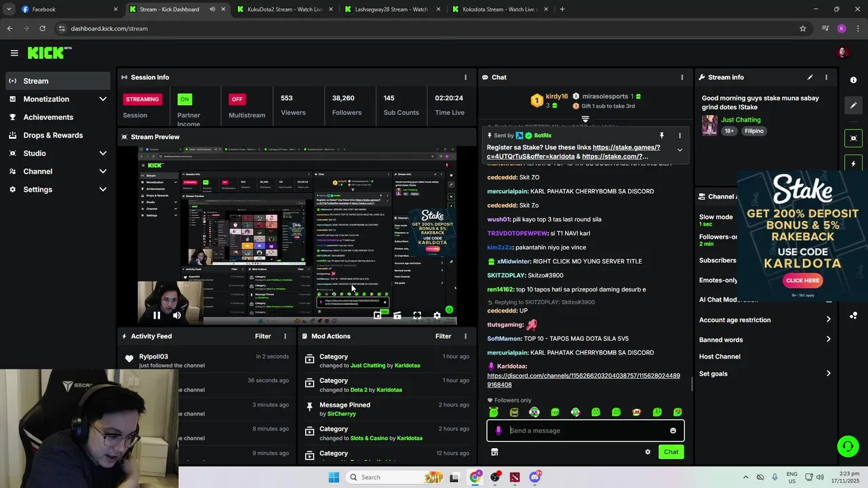The height and width of the screenshot is (488, 868).
Task: Click the lightning bolt icon in right sidebar
Action: pyautogui.click(x=853, y=163)
